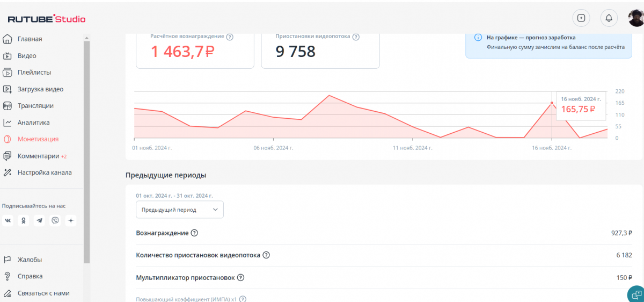
Task: Click the RUTUBE Studio logo
Action: pos(47,19)
